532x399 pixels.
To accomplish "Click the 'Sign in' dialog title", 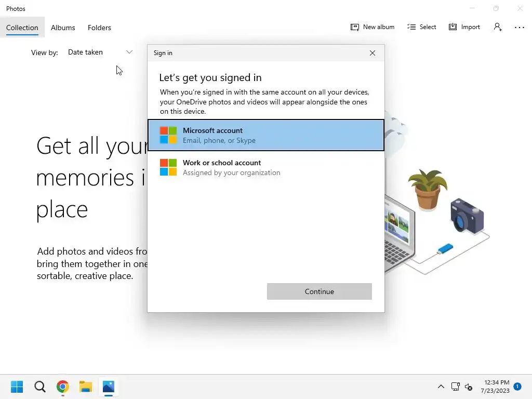I will (x=163, y=53).
